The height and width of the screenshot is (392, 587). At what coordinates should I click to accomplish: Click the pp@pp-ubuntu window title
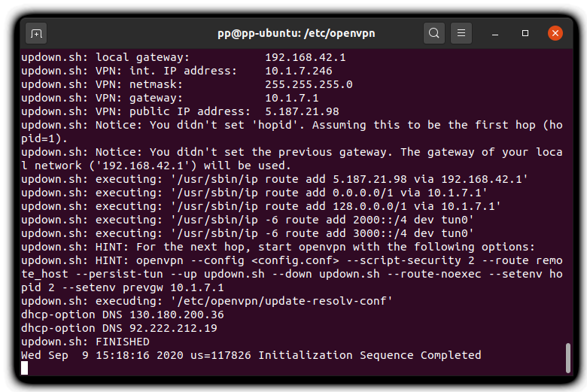296,33
